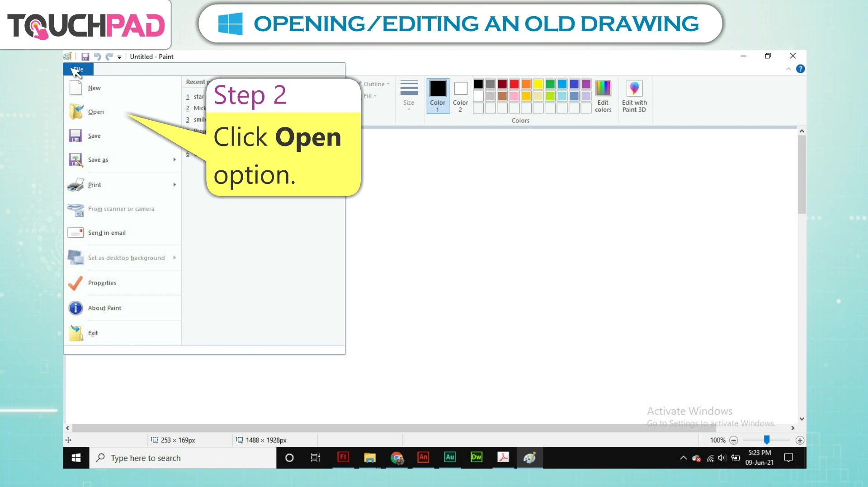Open the Size dropdown
Image resolution: width=868 pixels, height=487 pixels.
click(409, 96)
